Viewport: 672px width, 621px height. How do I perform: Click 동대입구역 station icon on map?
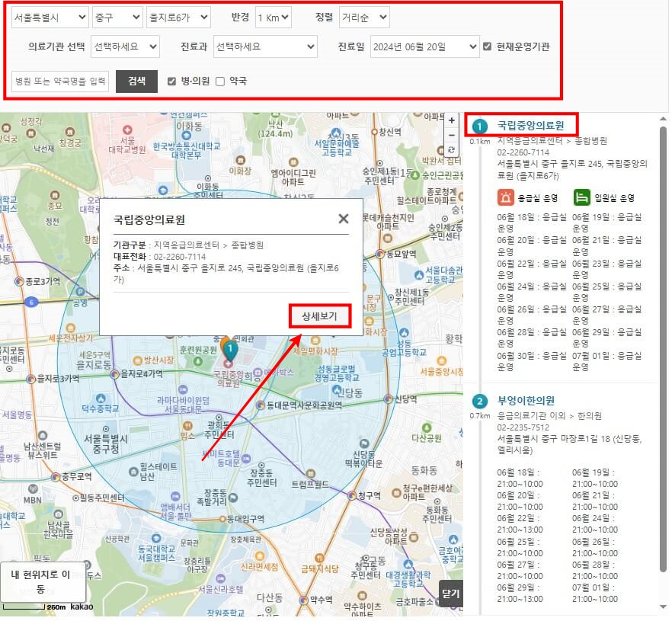222,519
